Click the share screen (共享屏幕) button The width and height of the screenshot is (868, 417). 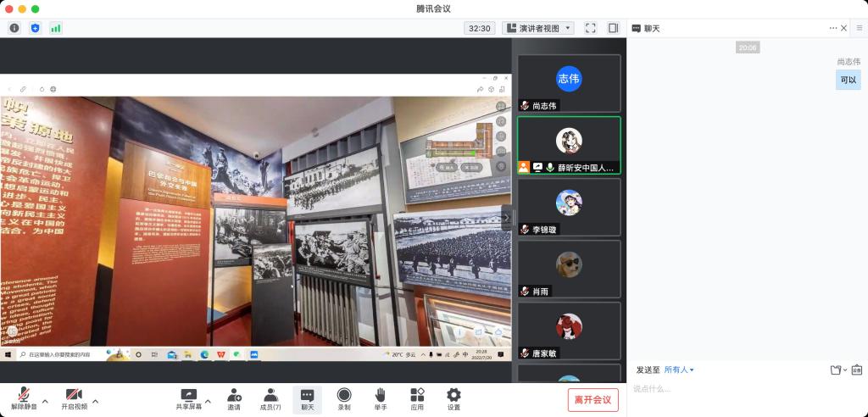pos(188,399)
